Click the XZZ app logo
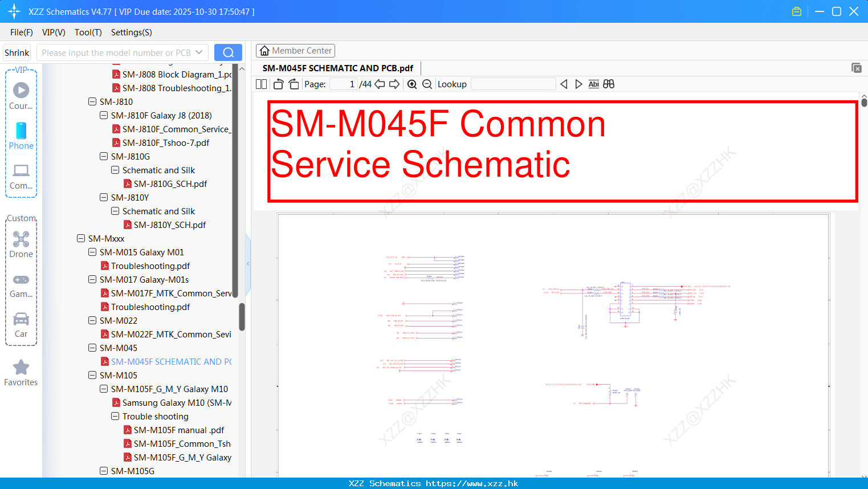This screenshot has width=868, height=489. 14,11
